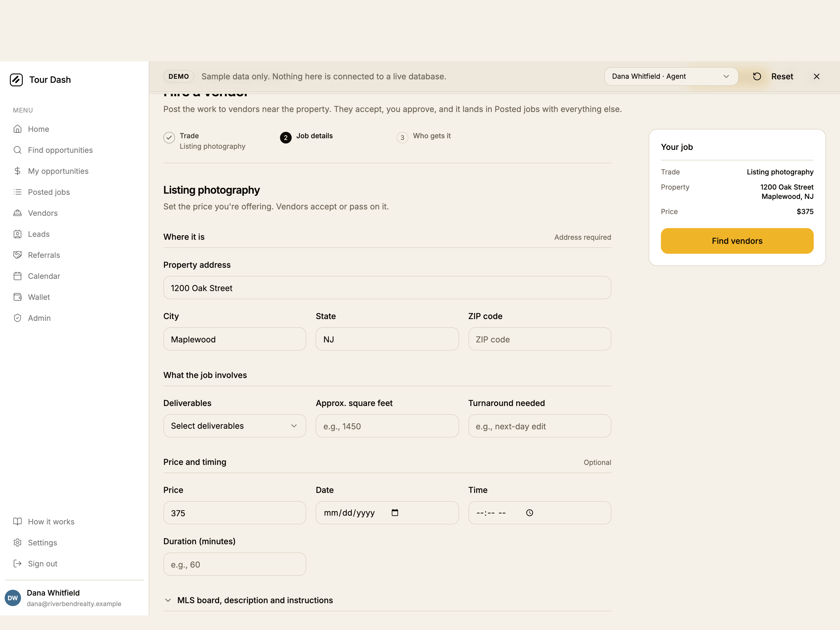
Task: Click the Duration (minutes) field
Action: 235,564
